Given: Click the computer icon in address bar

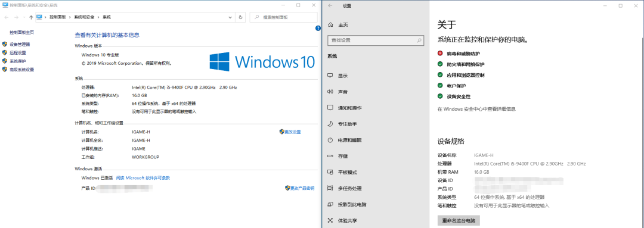Looking at the screenshot, I should (39, 17).
